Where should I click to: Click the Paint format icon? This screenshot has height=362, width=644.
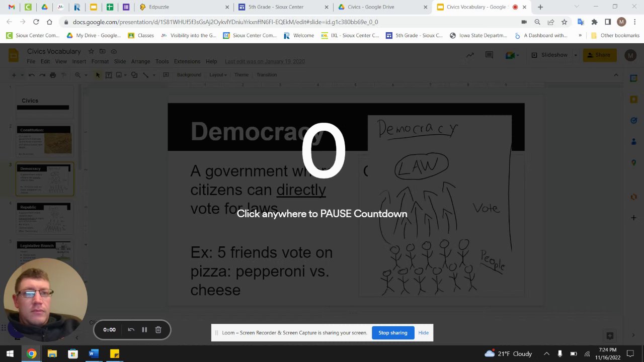pyautogui.click(x=64, y=75)
